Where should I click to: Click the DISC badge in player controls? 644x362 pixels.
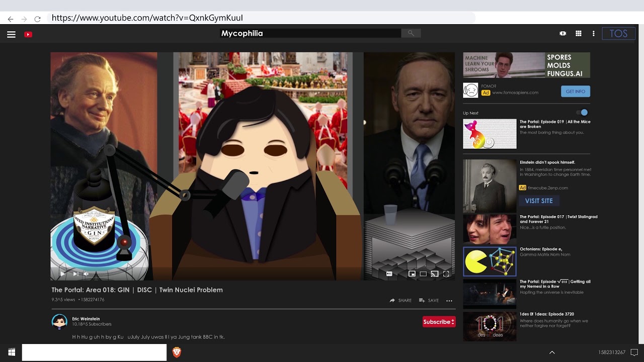(x=389, y=274)
